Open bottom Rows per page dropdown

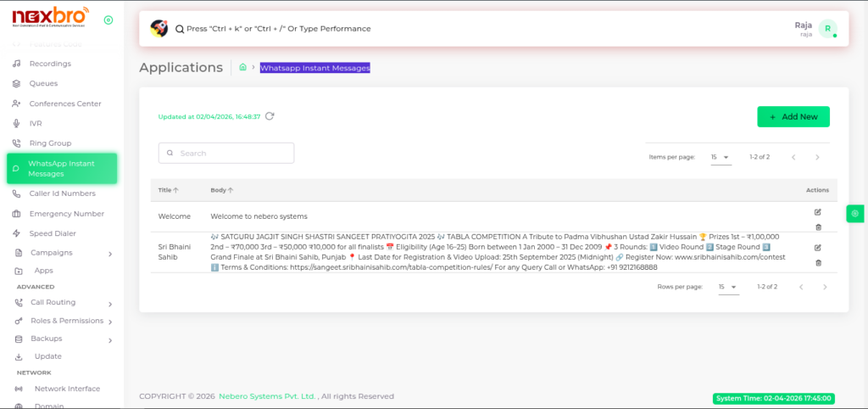[728, 287]
